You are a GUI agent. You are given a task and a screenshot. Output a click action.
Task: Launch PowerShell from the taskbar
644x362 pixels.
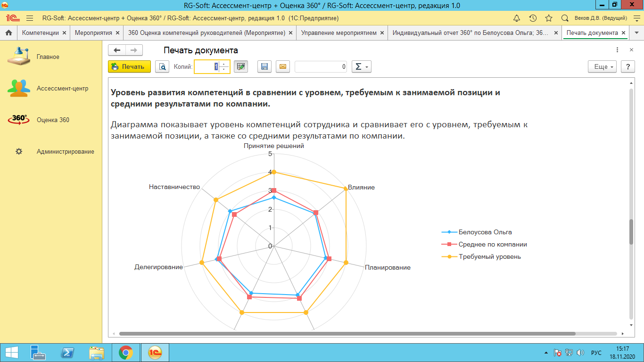tap(67, 353)
